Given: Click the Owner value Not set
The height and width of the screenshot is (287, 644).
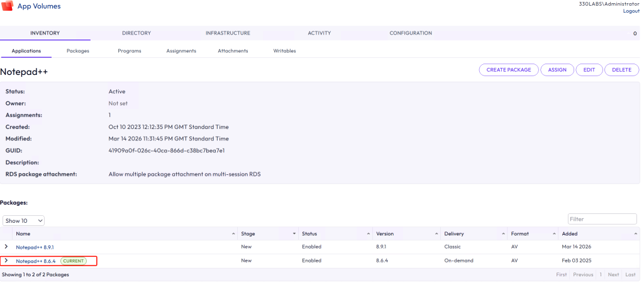Looking at the screenshot, I should [x=118, y=103].
